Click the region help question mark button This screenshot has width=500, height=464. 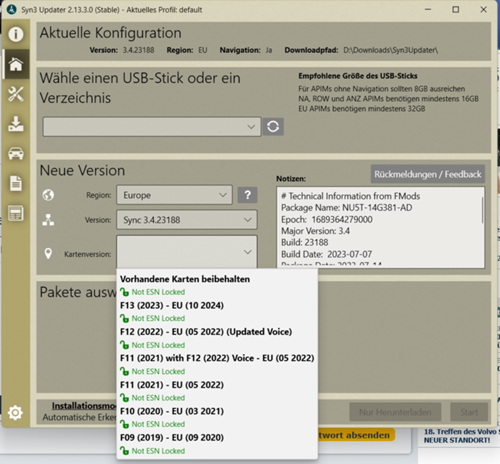point(247,195)
